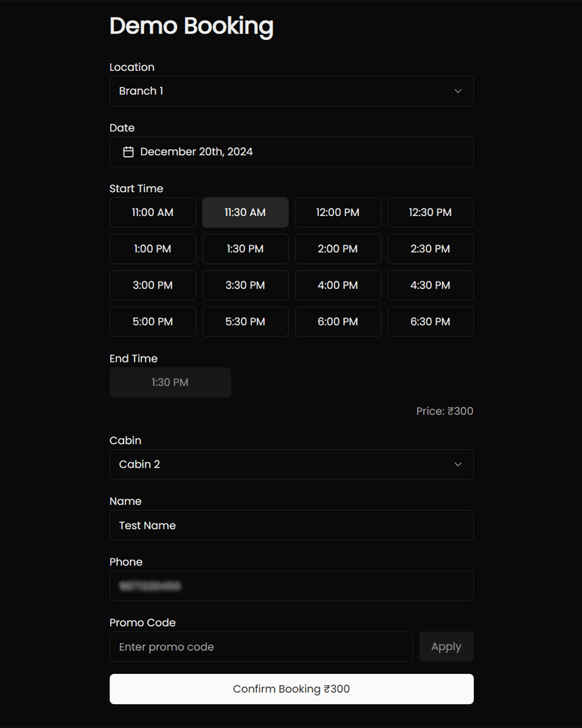
Task: Choose the 3:30 PM time slot
Action: tap(245, 285)
